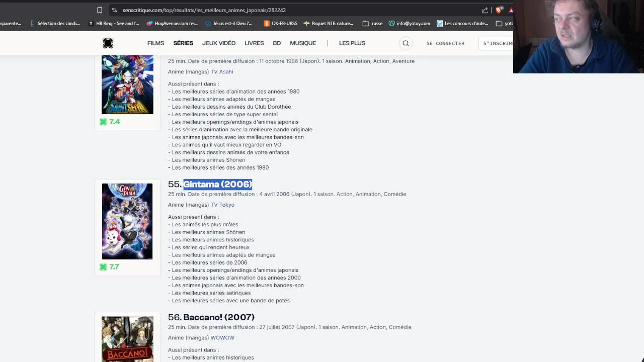Click the Saint Seiya poster thumbnail
The height and width of the screenshot is (362, 644).
[127, 85]
